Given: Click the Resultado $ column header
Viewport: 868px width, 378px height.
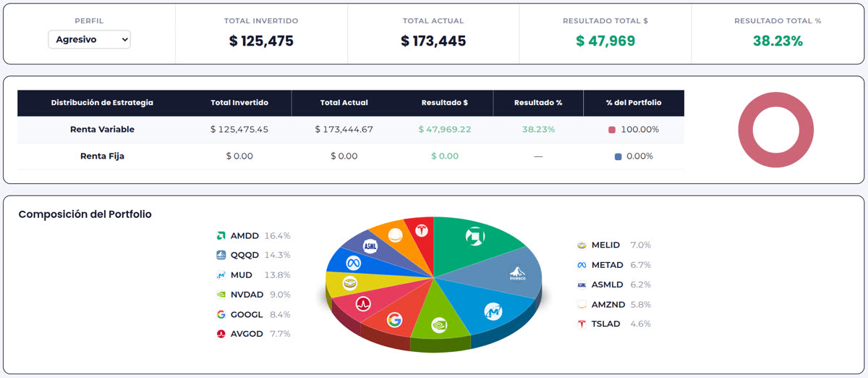Looking at the screenshot, I should [x=445, y=103].
